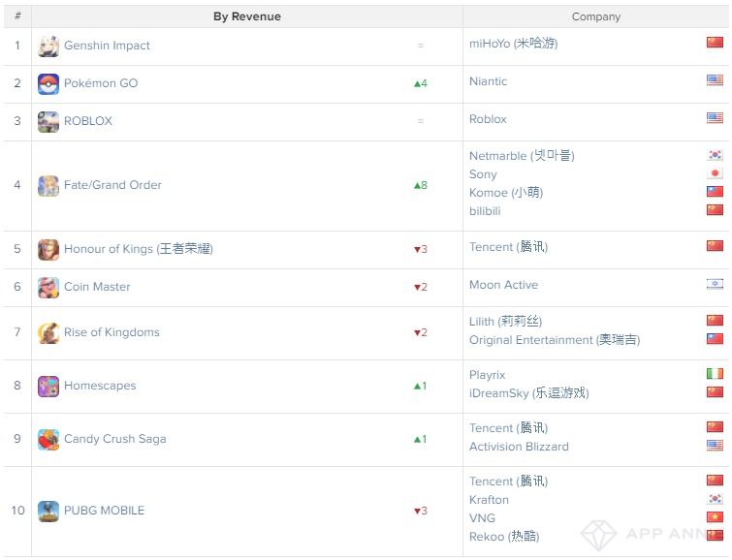The height and width of the screenshot is (560, 732).
Task: Click the Rise of Kingdoms app icon
Action: pos(48,332)
